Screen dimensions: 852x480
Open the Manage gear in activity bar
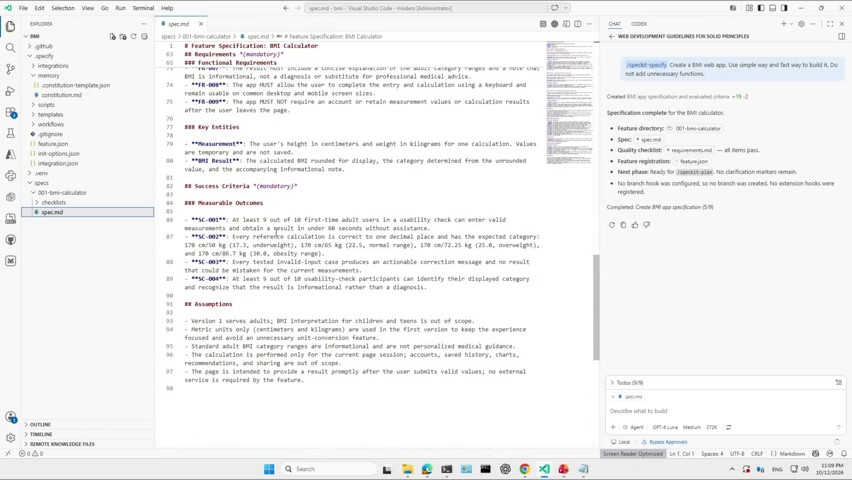tap(10, 438)
